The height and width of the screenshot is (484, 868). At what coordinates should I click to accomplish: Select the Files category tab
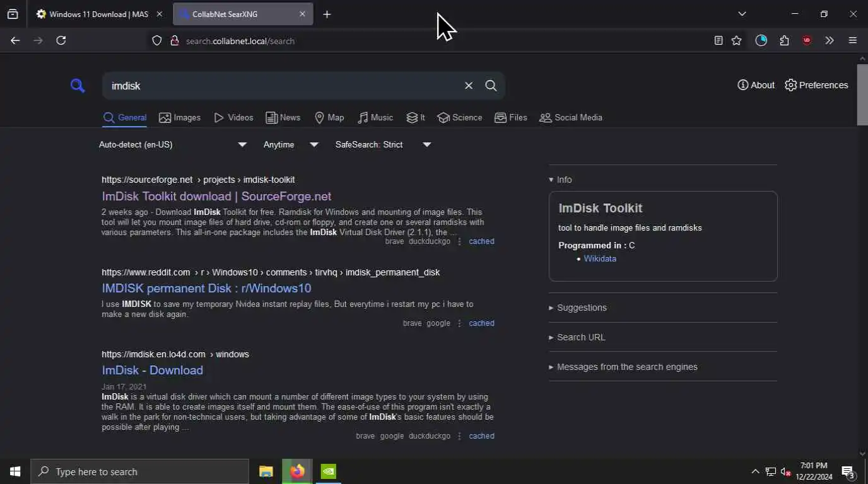pos(511,118)
